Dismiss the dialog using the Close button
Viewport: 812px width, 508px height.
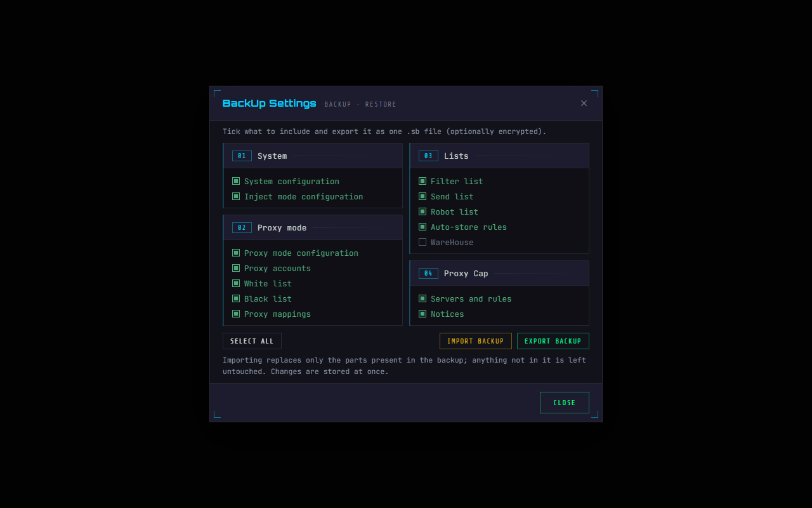pyautogui.click(x=565, y=403)
